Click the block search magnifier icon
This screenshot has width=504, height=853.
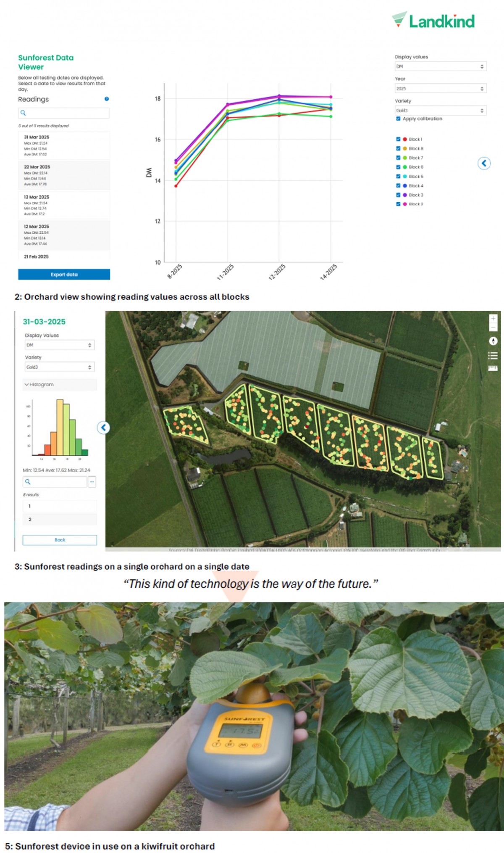point(28,482)
